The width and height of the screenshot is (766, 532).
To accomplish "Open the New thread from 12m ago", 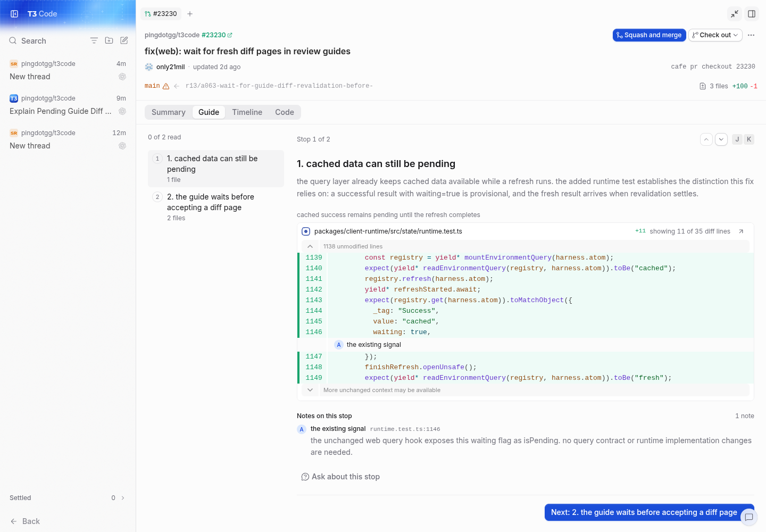I will pyautogui.click(x=68, y=139).
